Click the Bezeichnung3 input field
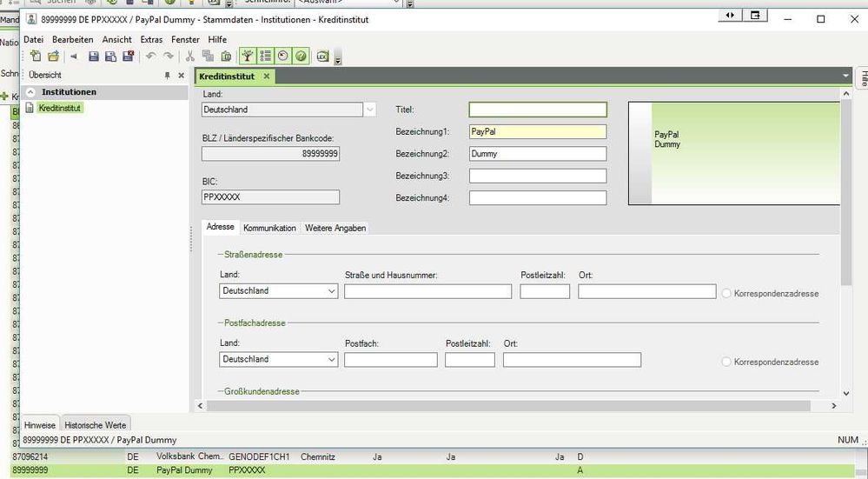Screen dimensions: 868x479 (x=538, y=176)
